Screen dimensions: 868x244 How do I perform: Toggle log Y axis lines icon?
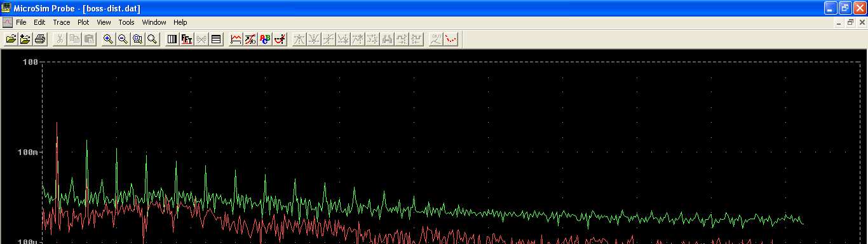click(x=216, y=39)
